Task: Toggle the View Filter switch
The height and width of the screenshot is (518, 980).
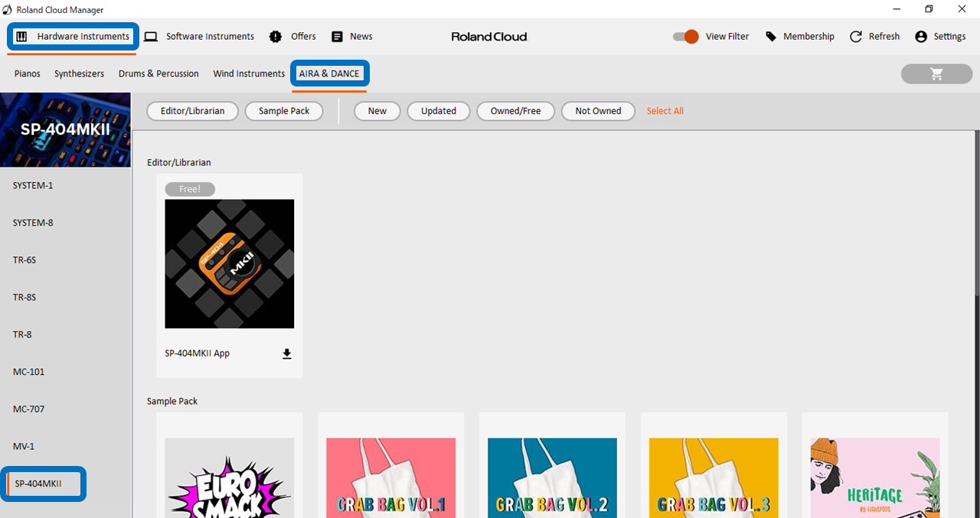Action: pyautogui.click(x=685, y=37)
